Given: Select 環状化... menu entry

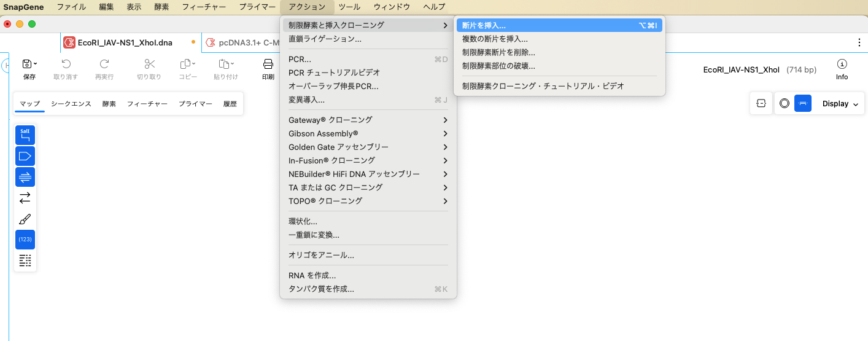Looking at the screenshot, I should (368, 221).
